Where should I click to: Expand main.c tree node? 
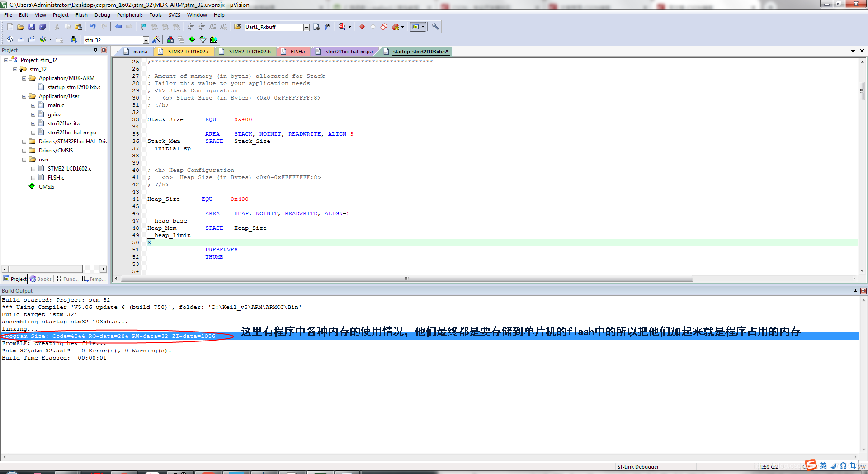[33, 105]
